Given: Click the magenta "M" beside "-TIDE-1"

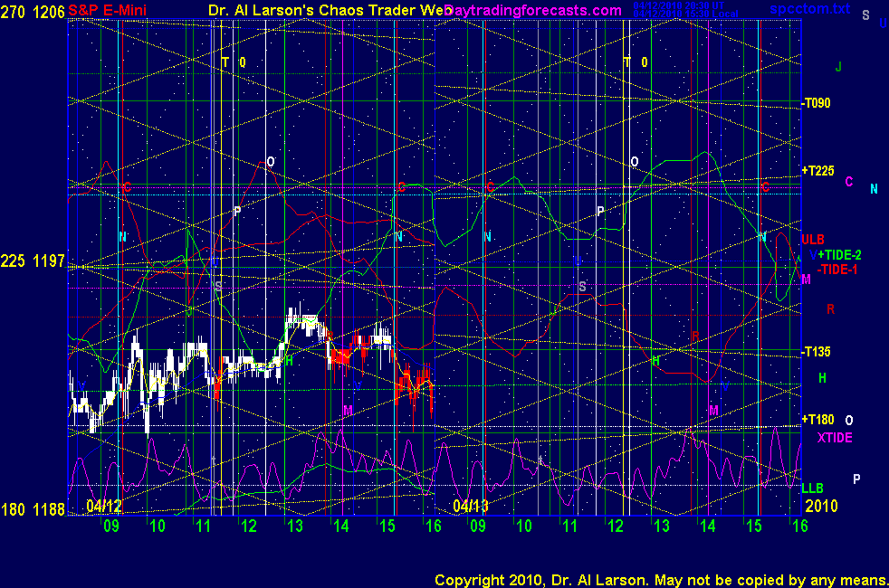Looking at the screenshot, I should 807,280.
